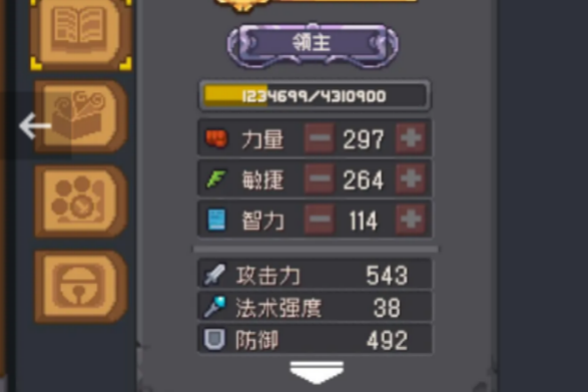Increase 敏捷 with the plus button
This screenshot has height=392, width=588.
click(x=411, y=179)
